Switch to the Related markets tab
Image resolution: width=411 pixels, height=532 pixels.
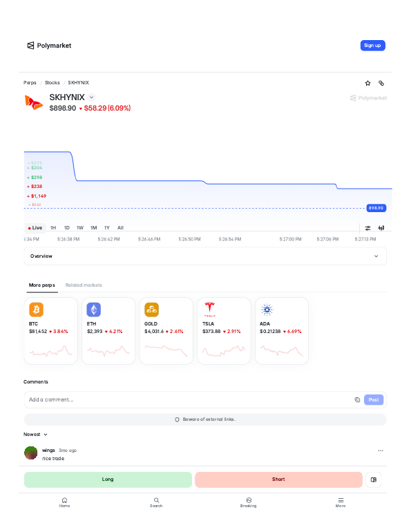click(x=84, y=285)
